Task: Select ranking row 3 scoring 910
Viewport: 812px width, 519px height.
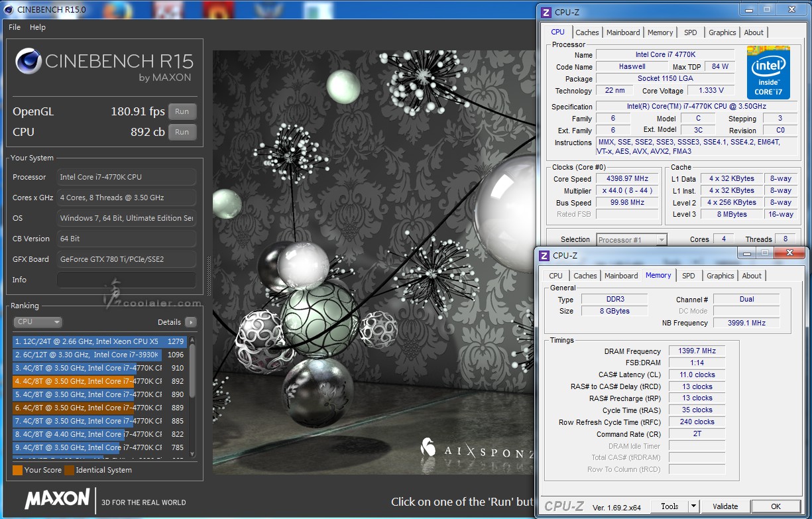Action: click(x=100, y=368)
